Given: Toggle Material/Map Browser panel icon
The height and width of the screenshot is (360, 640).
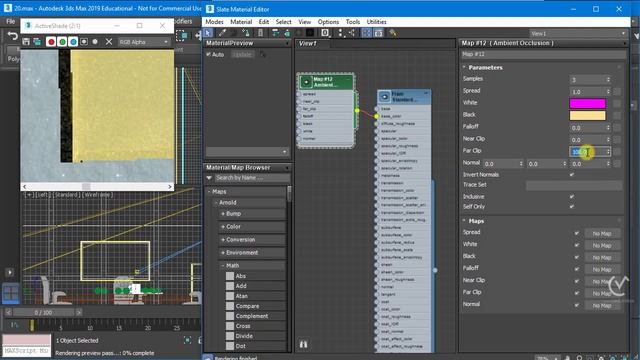Looking at the screenshot, I should pos(367,33).
